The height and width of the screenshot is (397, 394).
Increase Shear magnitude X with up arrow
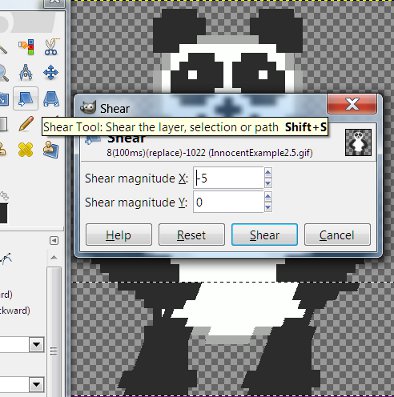(x=268, y=172)
